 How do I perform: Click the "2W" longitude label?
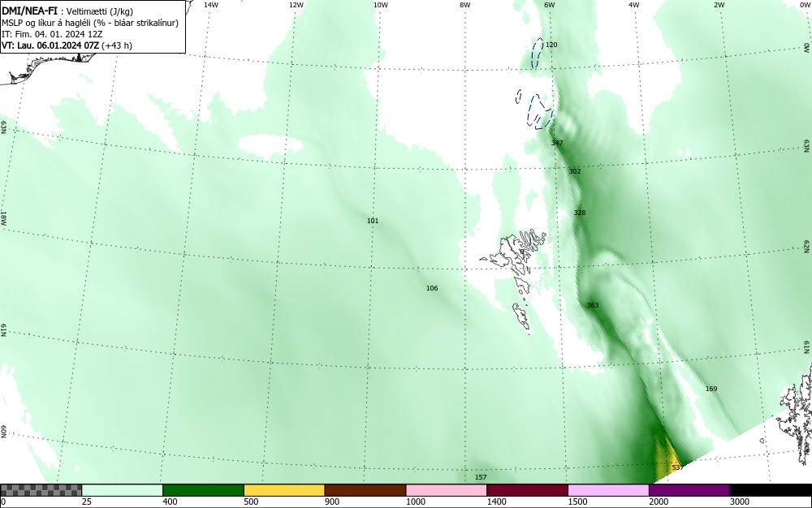(719, 5)
